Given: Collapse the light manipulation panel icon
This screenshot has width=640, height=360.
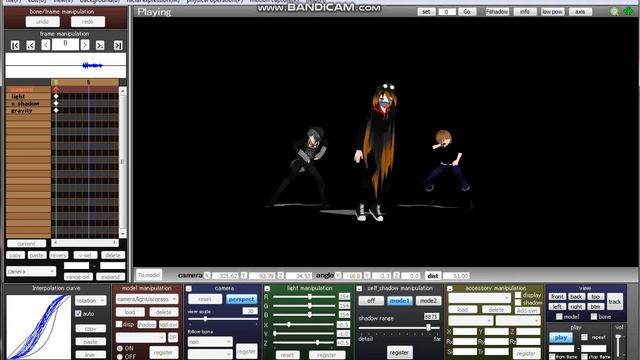Looking at the screenshot, I should [267, 289].
